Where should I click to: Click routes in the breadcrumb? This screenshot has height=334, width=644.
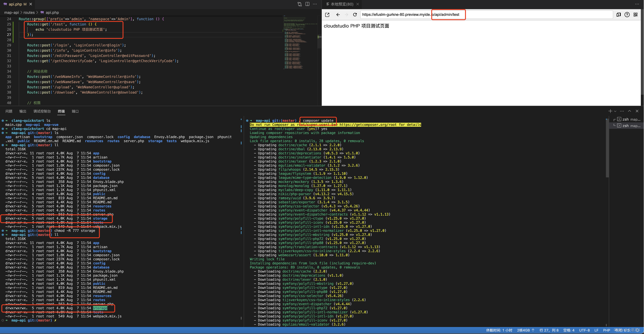(29, 12)
